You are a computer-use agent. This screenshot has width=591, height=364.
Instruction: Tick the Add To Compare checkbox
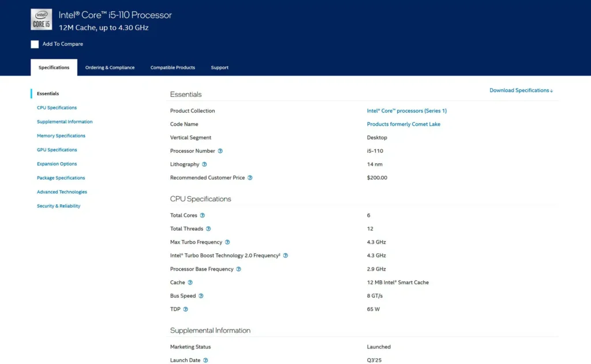(x=35, y=44)
